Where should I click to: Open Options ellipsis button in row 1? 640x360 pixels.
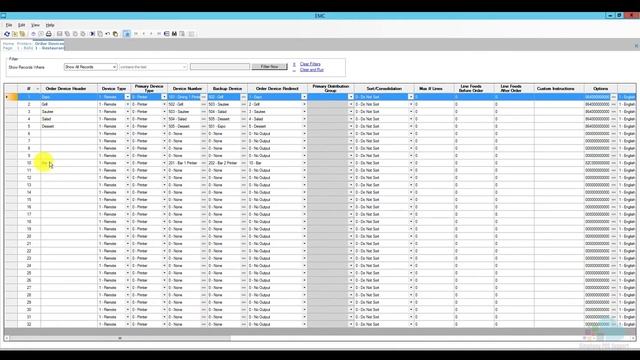pos(613,97)
